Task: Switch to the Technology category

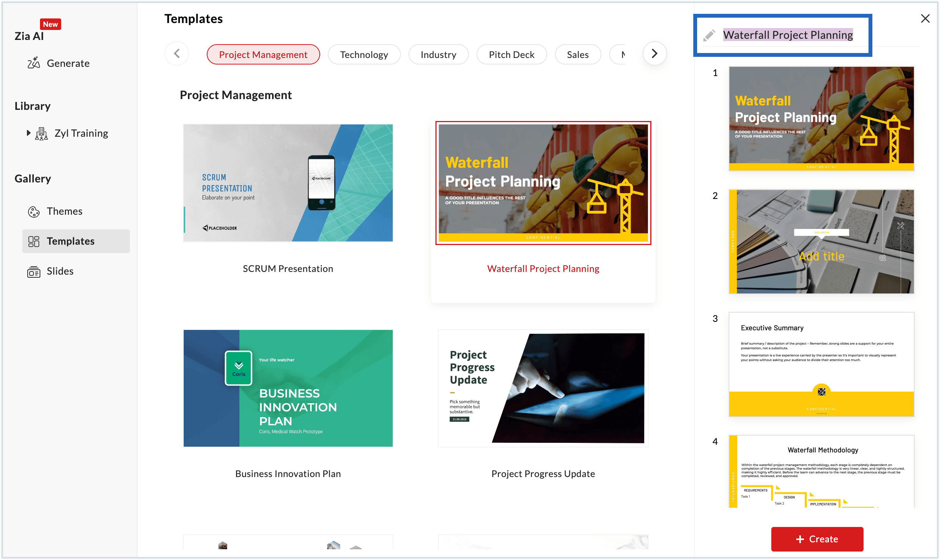Action: (364, 54)
